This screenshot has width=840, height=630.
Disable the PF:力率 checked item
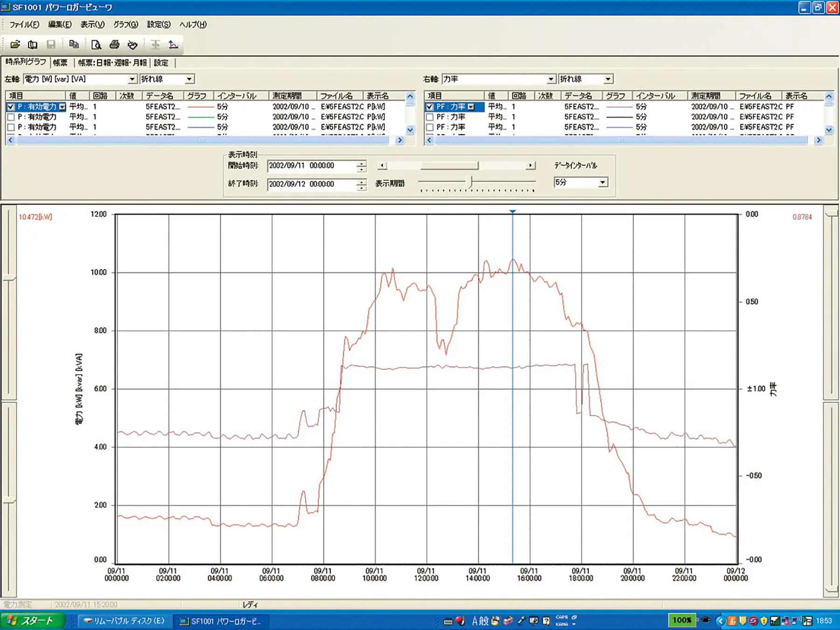(x=430, y=106)
